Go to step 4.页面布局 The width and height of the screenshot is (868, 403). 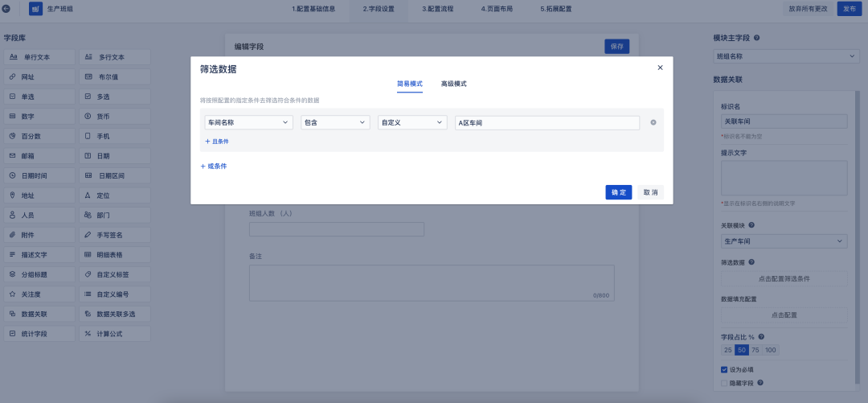click(x=497, y=9)
